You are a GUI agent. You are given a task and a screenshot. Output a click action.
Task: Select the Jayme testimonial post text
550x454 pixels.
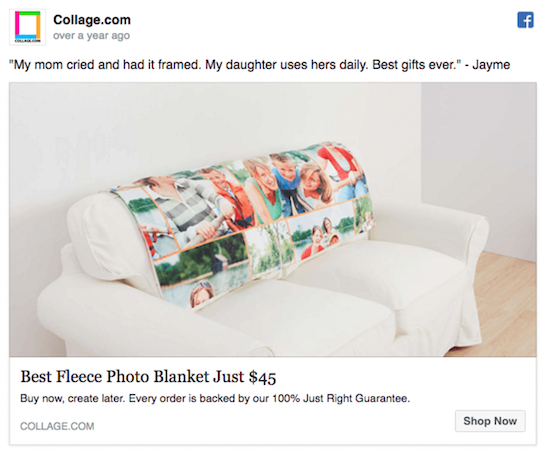(x=260, y=65)
